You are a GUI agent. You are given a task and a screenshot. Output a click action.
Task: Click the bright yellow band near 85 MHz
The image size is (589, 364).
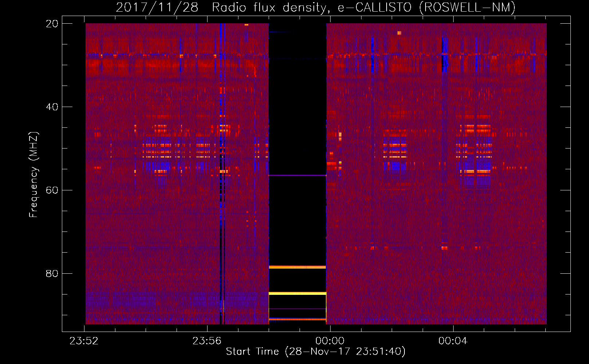click(x=297, y=293)
